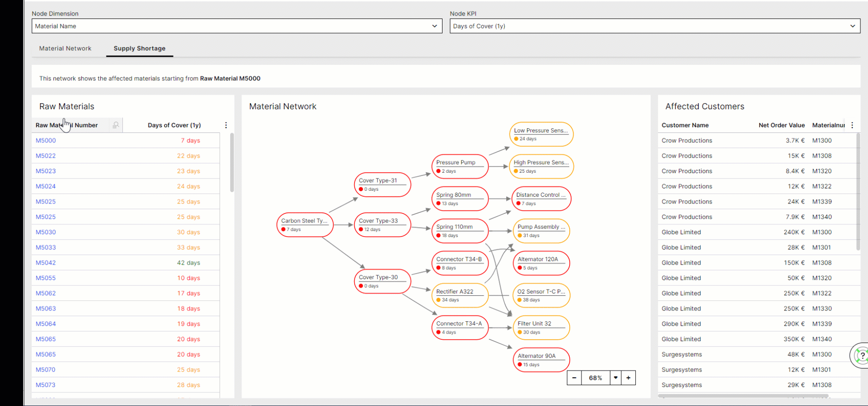
Task: Click the '10 days' value for M5055
Action: [189, 278]
